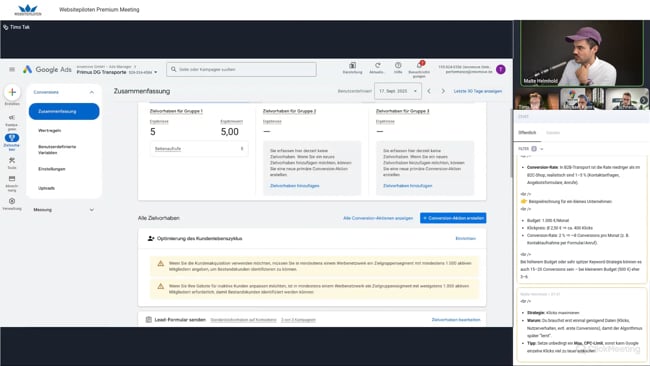Select the first small participant thumbnail
650x366 pixels.
click(535, 99)
